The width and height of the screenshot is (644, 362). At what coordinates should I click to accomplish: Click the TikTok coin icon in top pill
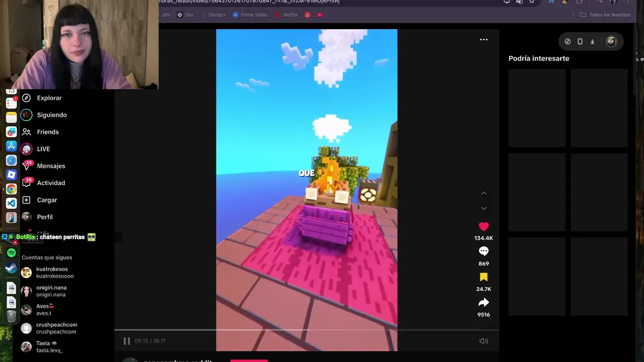568,42
